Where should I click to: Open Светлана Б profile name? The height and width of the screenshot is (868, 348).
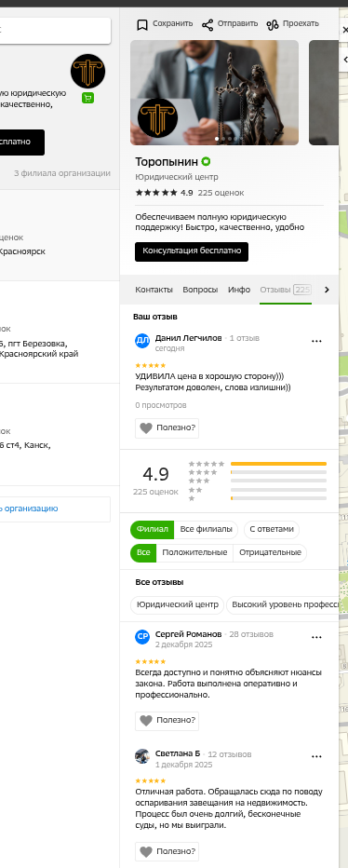pyautogui.click(x=178, y=753)
